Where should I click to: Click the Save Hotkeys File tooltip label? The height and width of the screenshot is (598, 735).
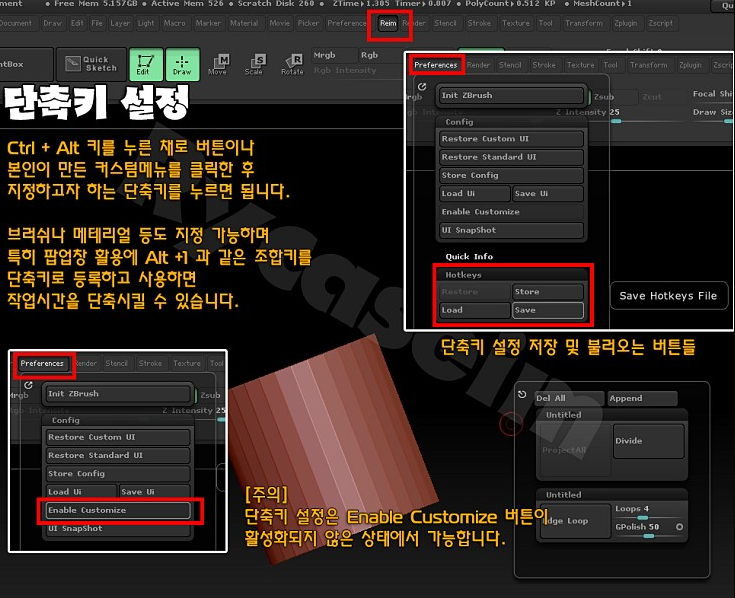[x=668, y=296]
